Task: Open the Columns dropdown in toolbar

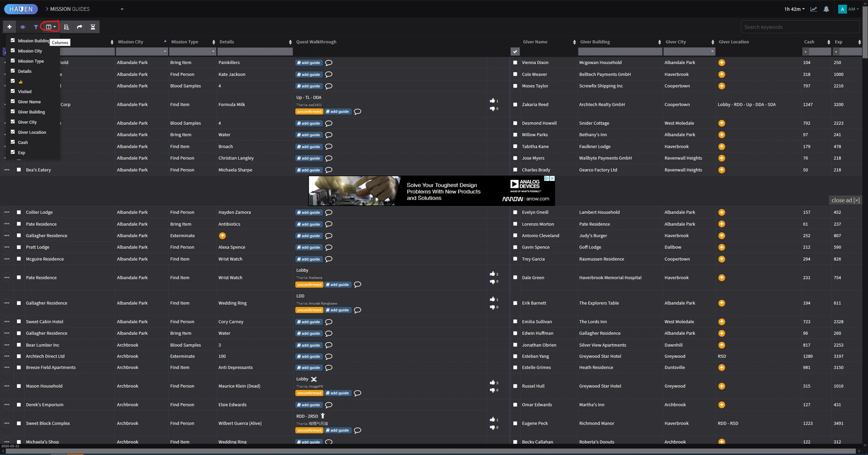Action: [49, 26]
